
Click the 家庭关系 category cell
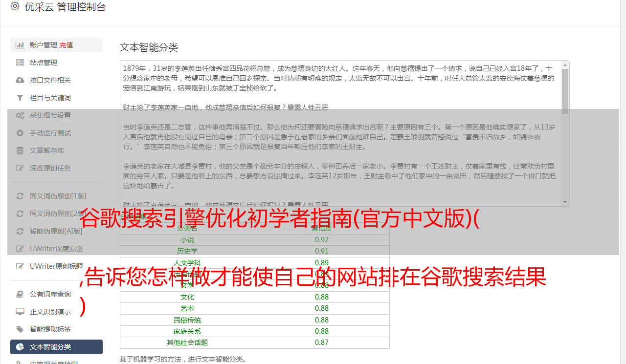click(x=187, y=331)
